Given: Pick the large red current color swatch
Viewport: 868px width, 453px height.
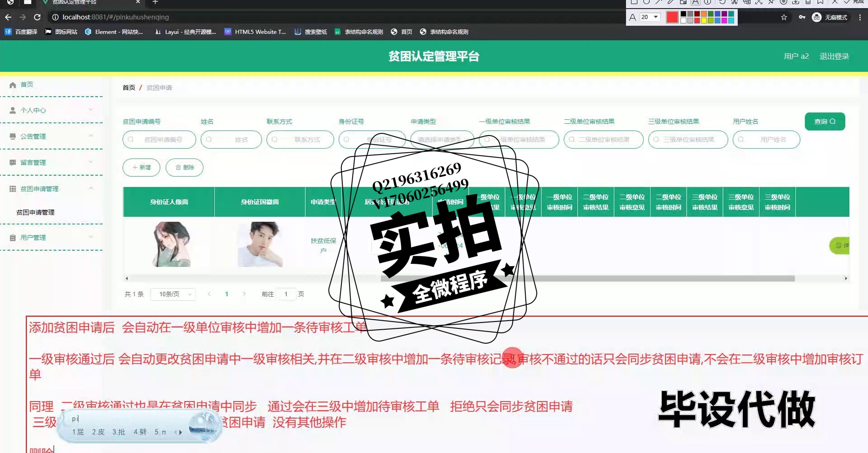Looking at the screenshot, I should click(672, 17).
